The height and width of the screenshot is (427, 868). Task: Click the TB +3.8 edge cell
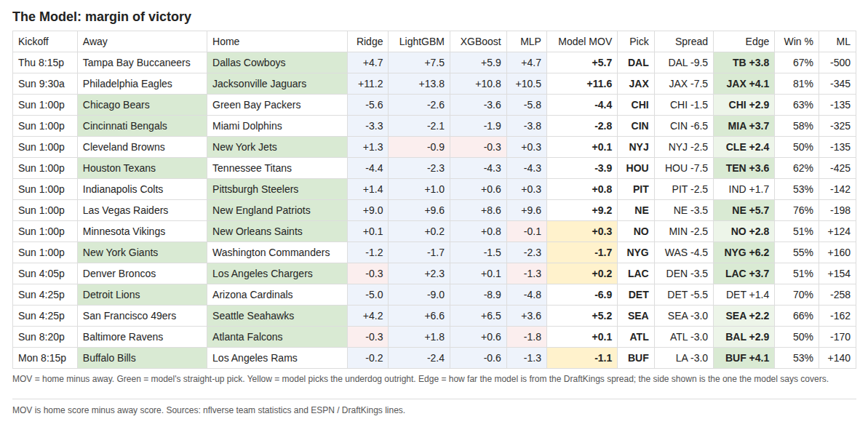point(744,63)
